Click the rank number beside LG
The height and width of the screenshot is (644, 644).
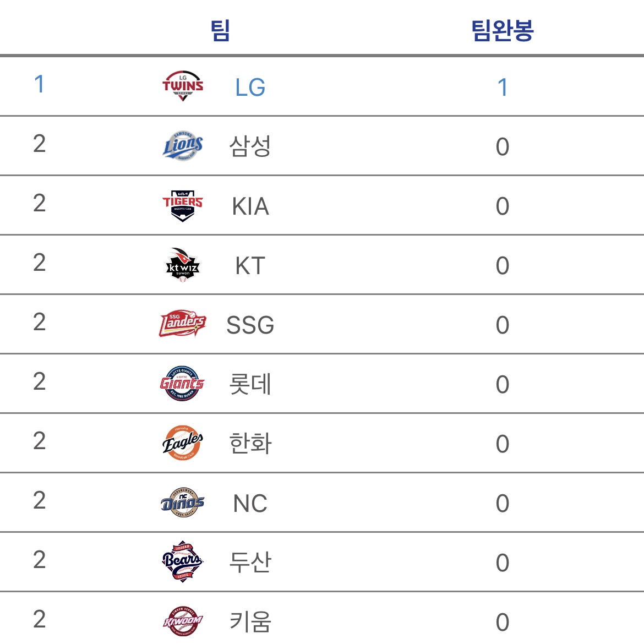[x=39, y=84]
